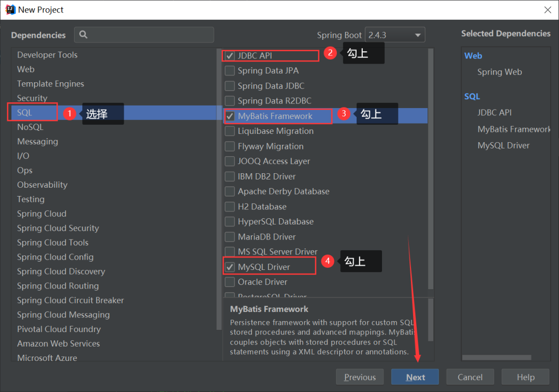This screenshot has width=559, height=392.
Task: Enable H2 Database checkbox
Action: (230, 206)
